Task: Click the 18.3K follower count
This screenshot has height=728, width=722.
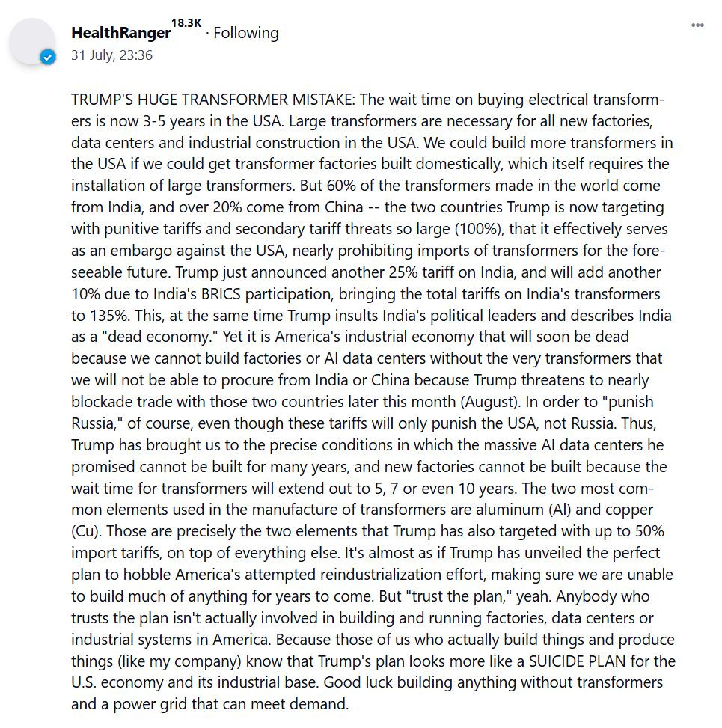Action: [186, 24]
